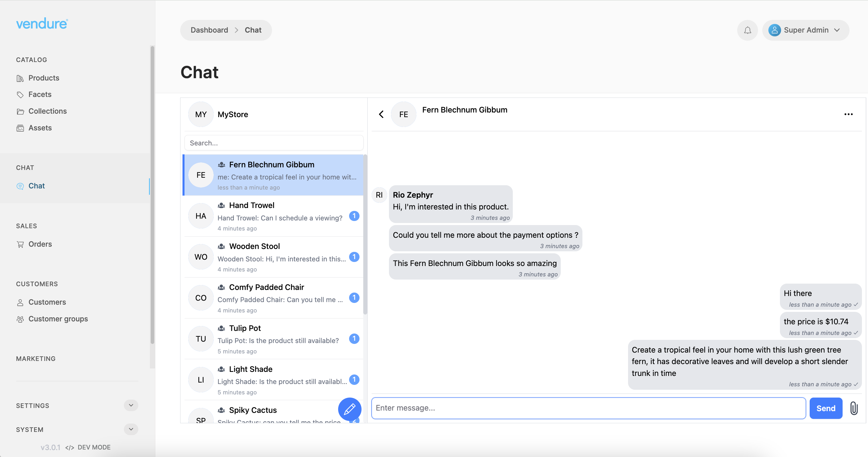This screenshot has height=457, width=868.
Task: Open Orders in the sidebar
Action: pyautogui.click(x=40, y=244)
